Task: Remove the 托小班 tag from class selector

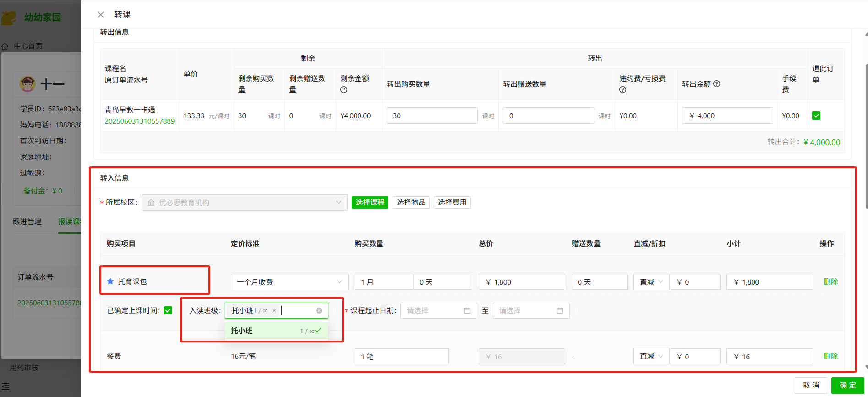Action: pyautogui.click(x=274, y=311)
